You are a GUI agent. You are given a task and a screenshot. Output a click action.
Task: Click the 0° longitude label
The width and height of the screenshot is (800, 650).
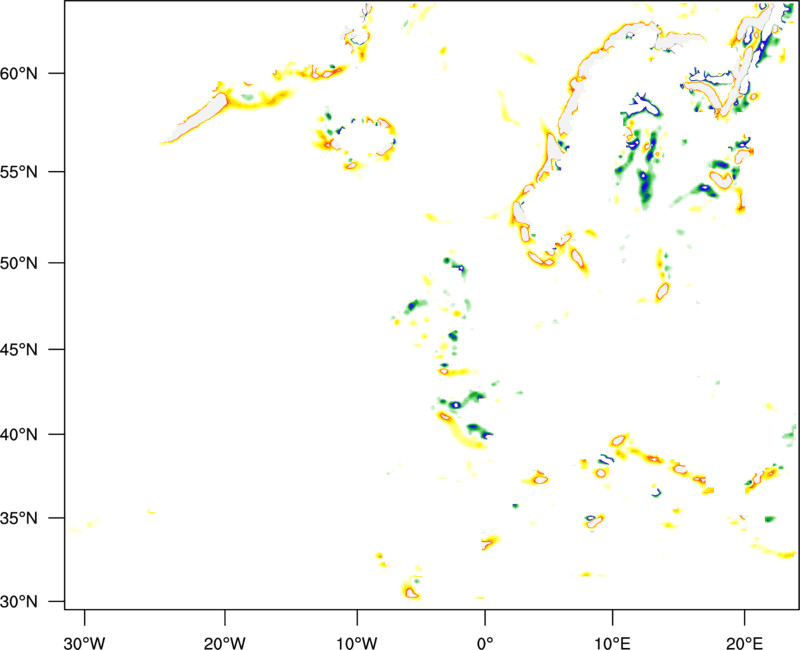(x=485, y=643)
